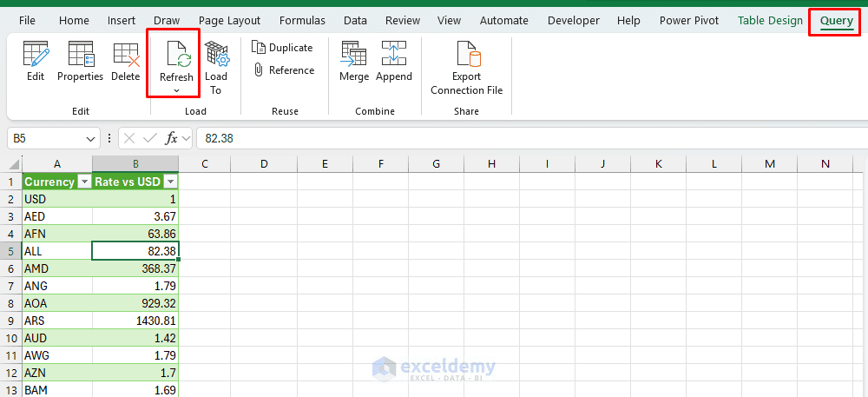868x397 pixels.
Task: Click the cell with rate 3.67
Action: click(x=135, y=216)
